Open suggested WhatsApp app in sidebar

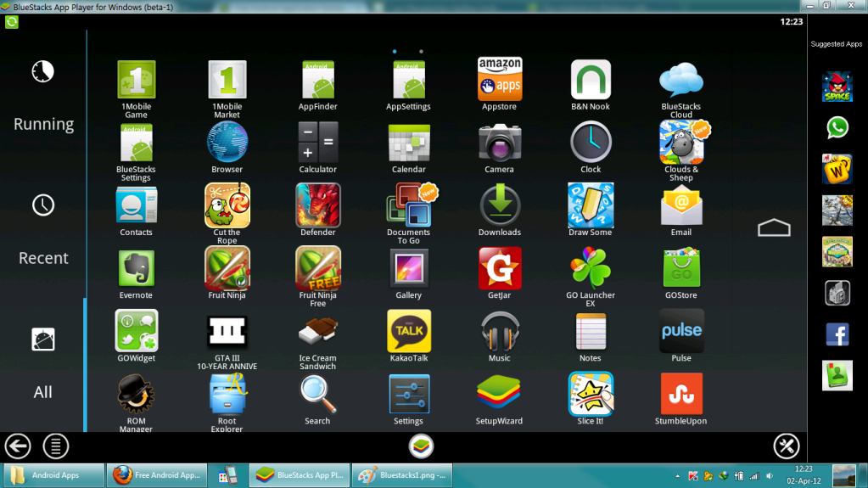[837, 127]
